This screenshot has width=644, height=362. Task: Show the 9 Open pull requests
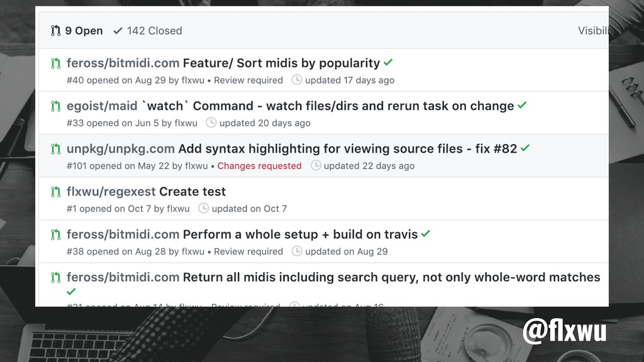click(77, 31)
